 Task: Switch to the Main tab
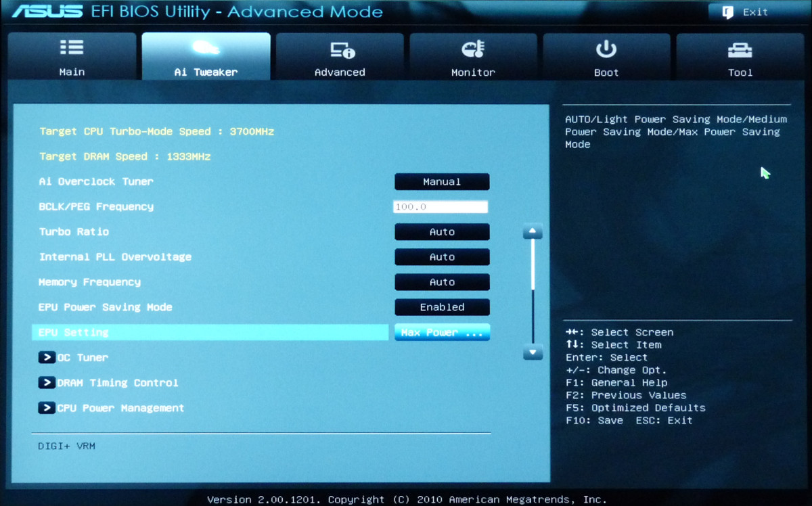coord(72,57)
